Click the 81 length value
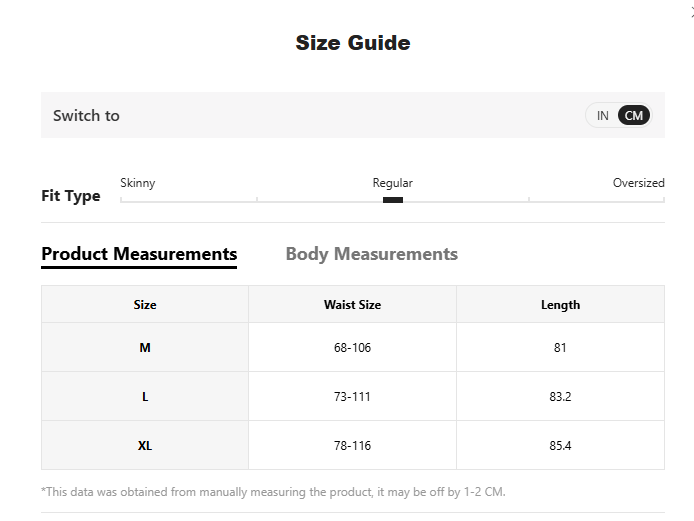The height and width of the screenshot is (521, 694). tap(560, 348)
